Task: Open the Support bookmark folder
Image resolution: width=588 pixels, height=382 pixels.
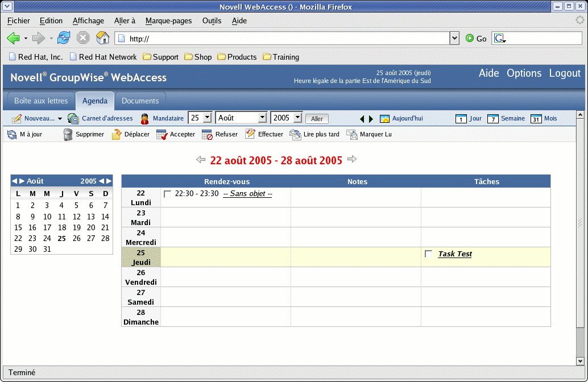Action: [x=160, y=57]
